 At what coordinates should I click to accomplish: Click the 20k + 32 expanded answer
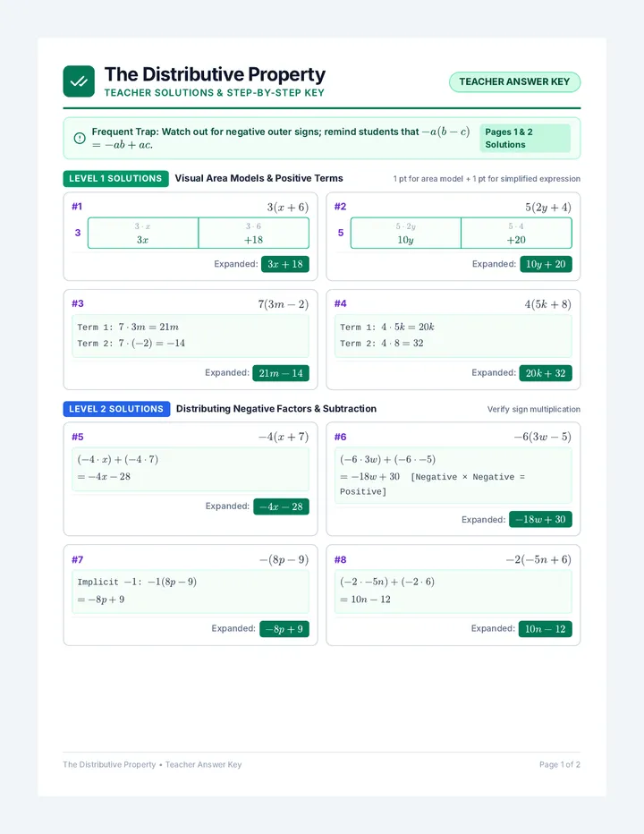(x=546, y=373)
